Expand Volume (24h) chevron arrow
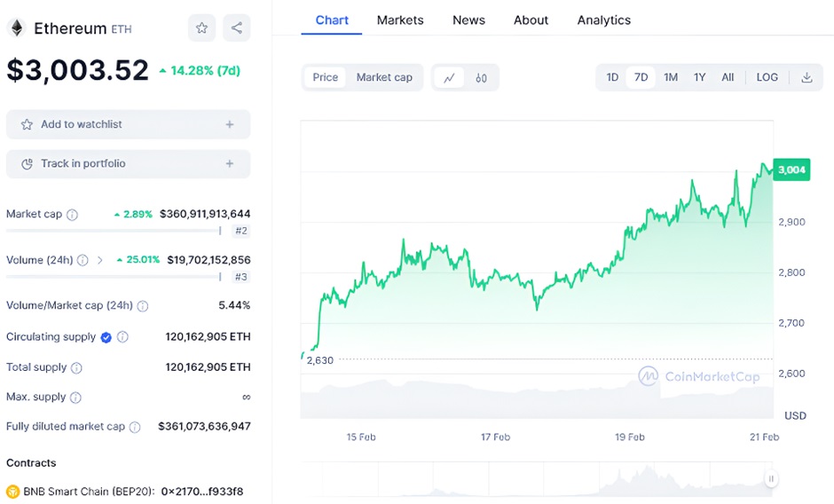 99,260
